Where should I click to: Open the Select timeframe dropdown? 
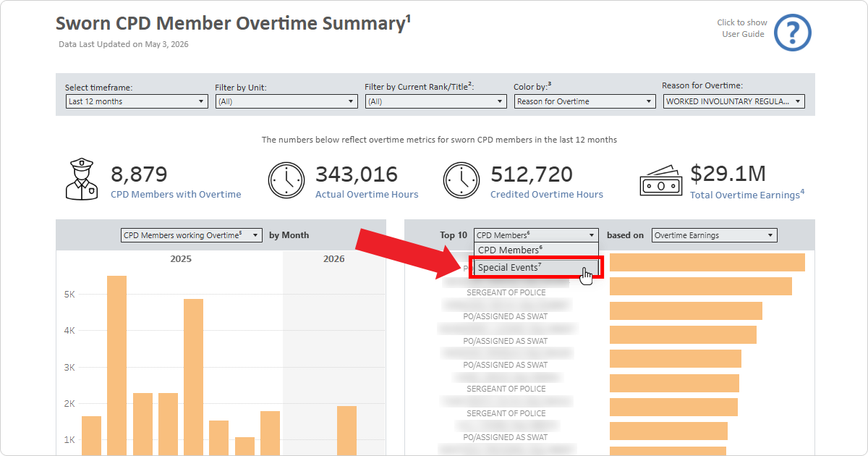(x=137, y=101)
